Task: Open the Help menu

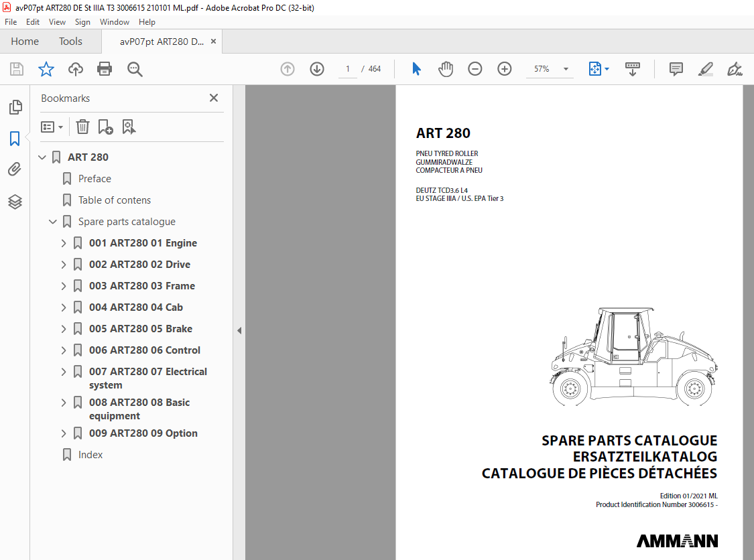Action: (147, 22)
